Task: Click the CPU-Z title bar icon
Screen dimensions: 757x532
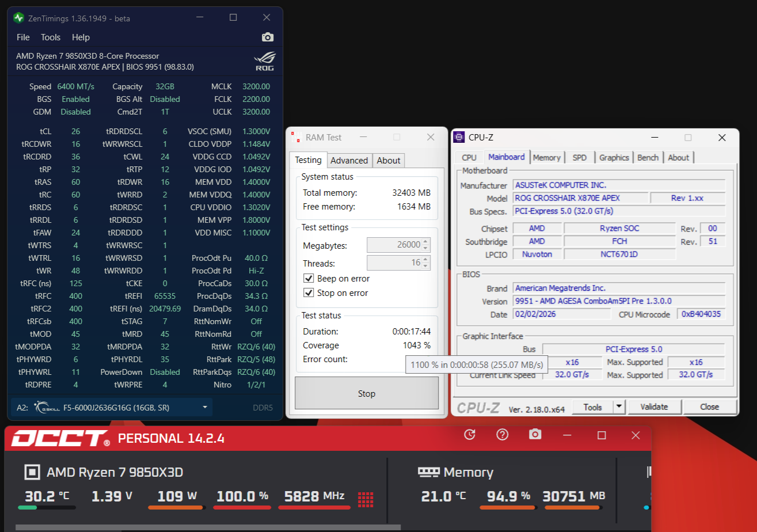Action: (x=459, y=137)
